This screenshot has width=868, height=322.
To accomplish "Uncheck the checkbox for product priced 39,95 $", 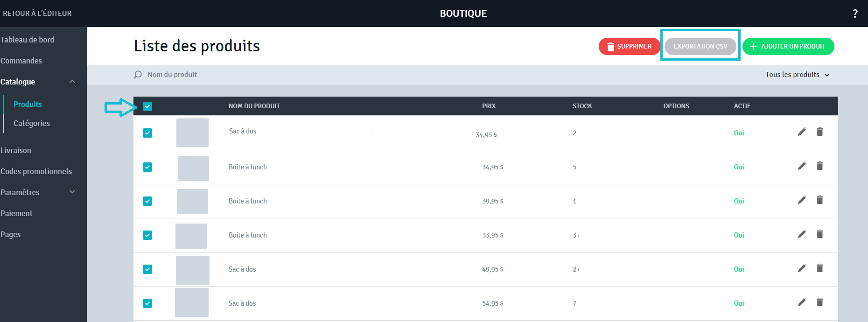I will click(x=147, y=201).
